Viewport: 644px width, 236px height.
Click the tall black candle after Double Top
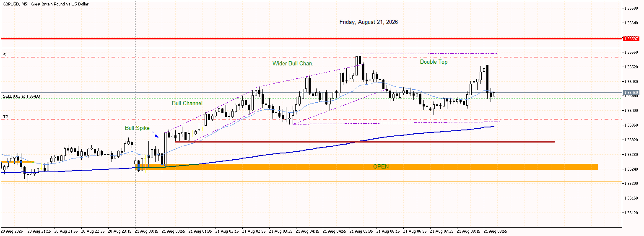[x=488, y=79]
